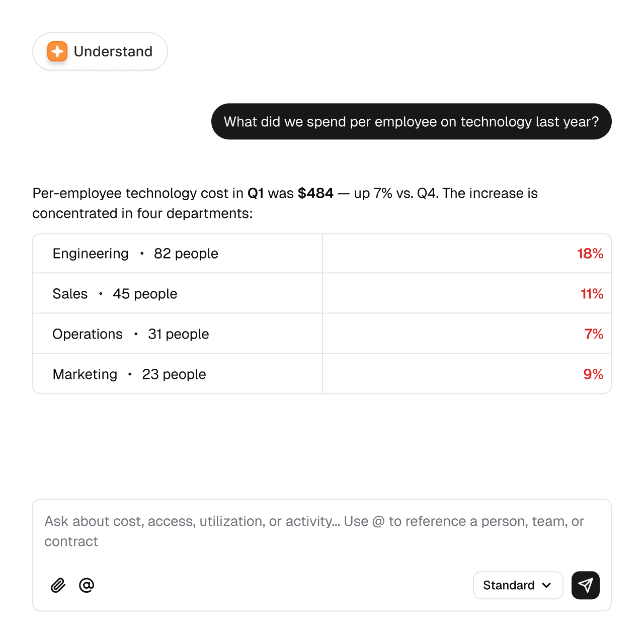Send the message with the paper plane icon

tap(586, 585)
